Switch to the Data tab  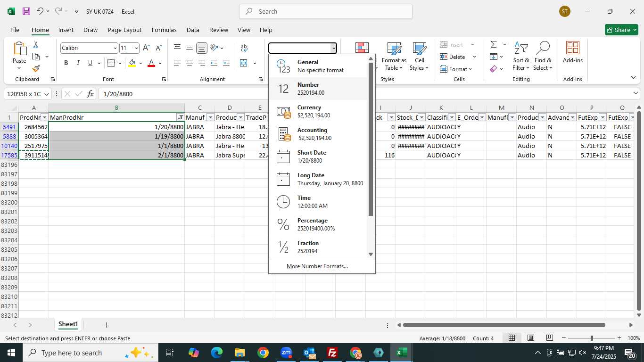pyautogui.click(x=193, y=30)
